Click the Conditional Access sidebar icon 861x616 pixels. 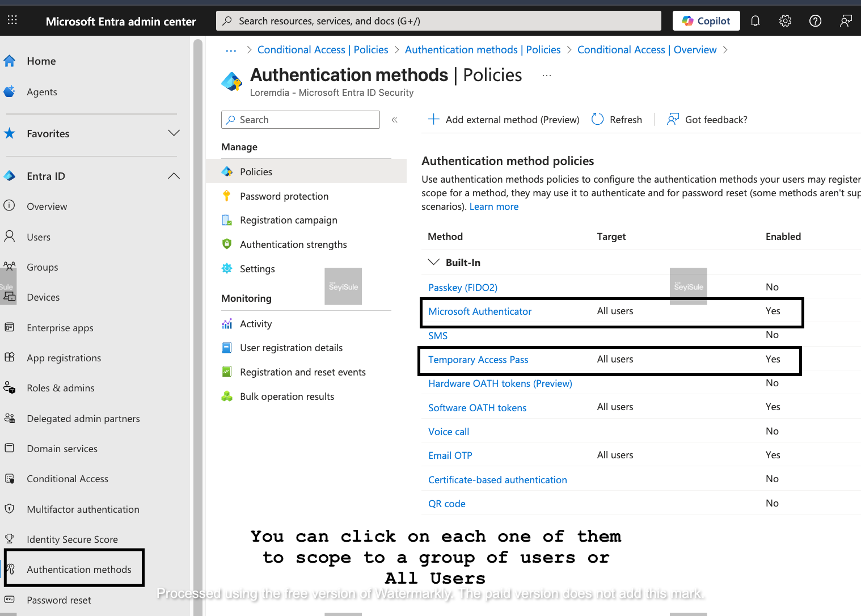[10, 479]
